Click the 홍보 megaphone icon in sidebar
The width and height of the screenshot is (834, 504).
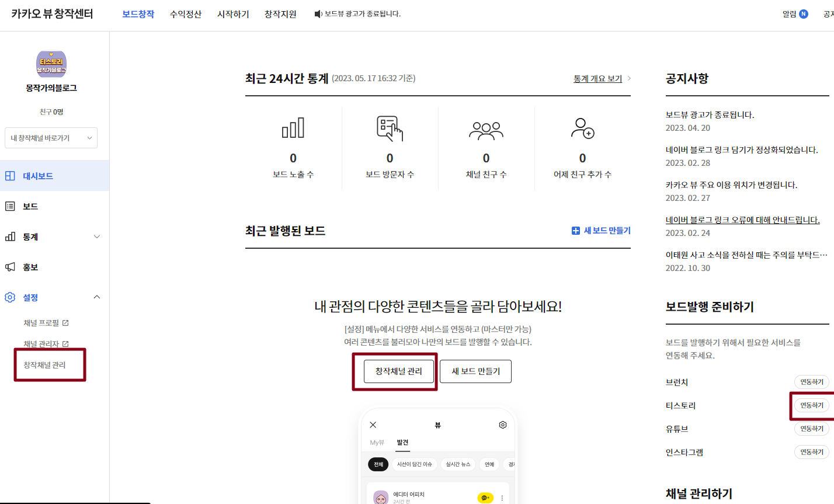point(10,267)
